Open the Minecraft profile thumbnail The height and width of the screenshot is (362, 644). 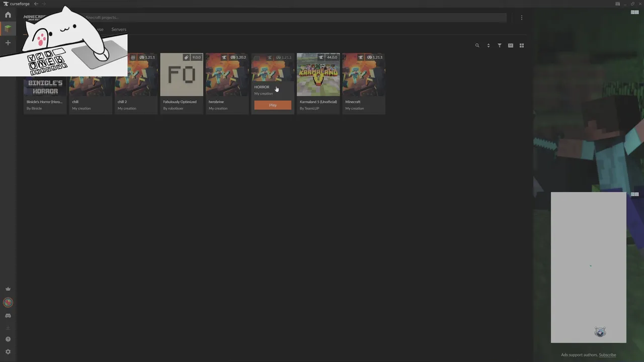point(364,74)
